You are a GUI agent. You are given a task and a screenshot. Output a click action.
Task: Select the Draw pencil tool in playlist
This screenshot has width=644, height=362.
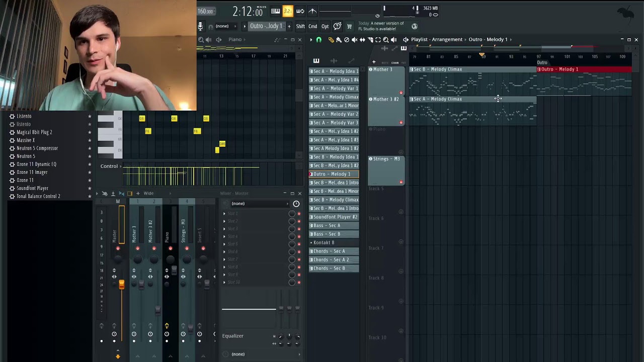tap(331, 40)
